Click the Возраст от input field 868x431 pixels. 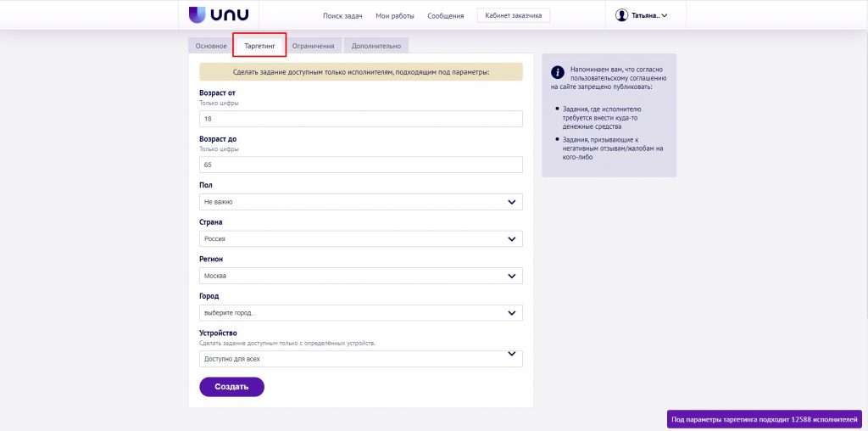(x=361, y=119)
